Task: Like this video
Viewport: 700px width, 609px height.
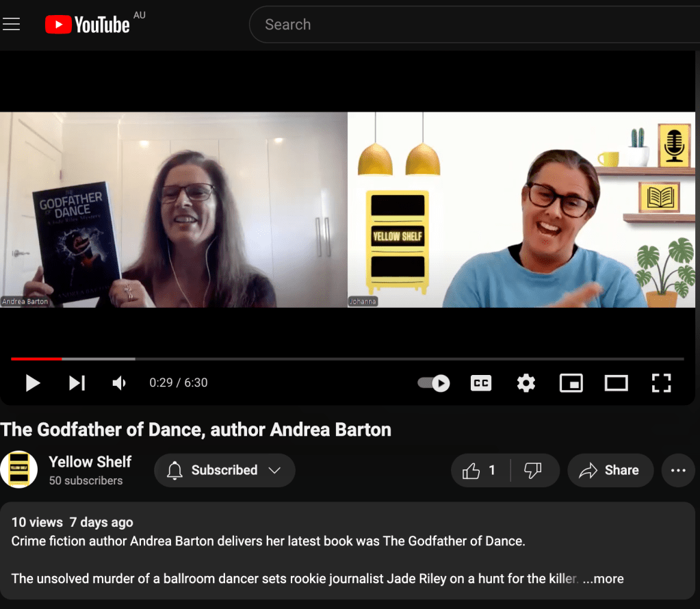Action: pos(480,471)
